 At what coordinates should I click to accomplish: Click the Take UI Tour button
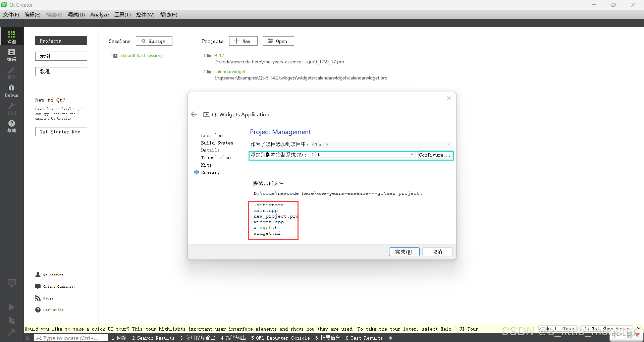click(x=557, y=329)
